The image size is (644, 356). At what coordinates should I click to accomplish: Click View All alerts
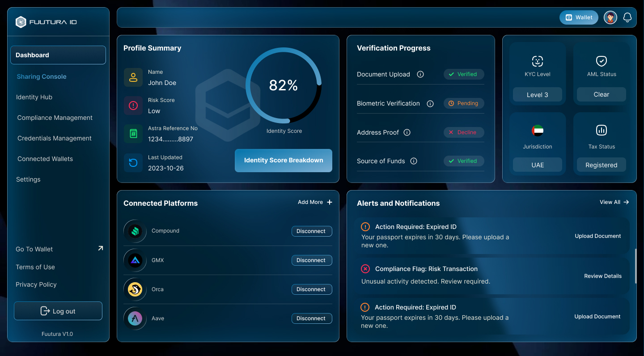(614, 202)
